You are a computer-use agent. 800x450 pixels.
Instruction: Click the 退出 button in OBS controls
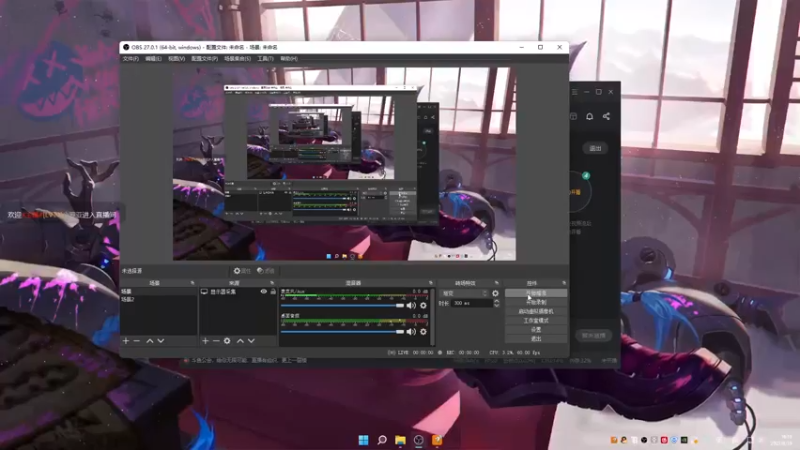[x=536, y=339]
